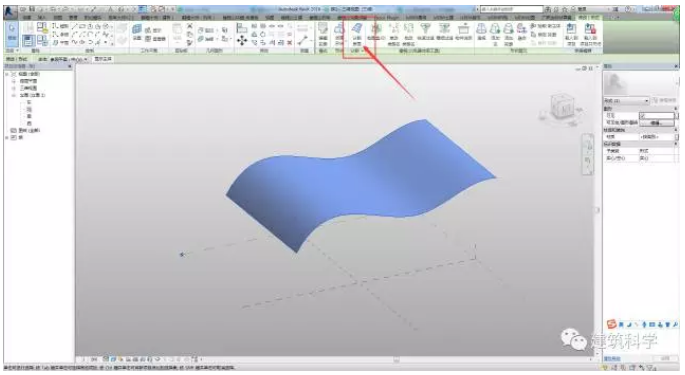This screenshot has height=375, width=685.
Task: Open the Revit application menu button
Action: (x=9, y=11)
